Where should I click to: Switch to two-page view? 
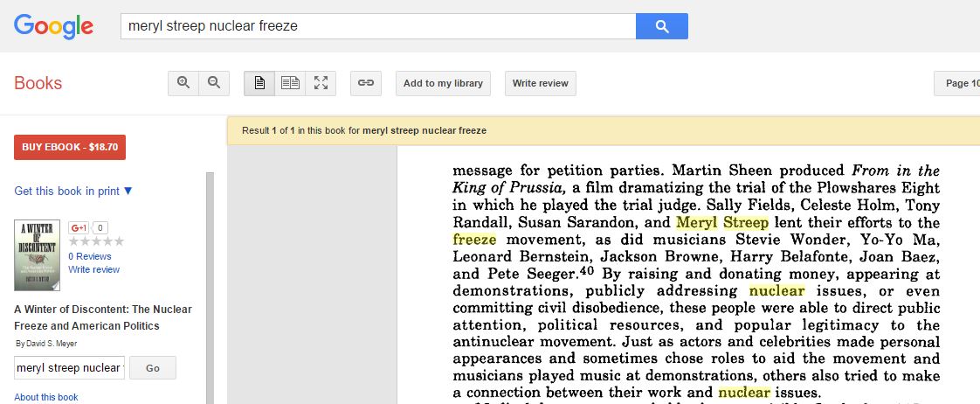point(290,83)
